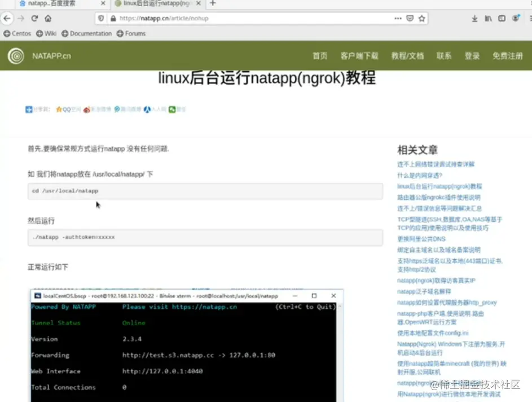This screenshot has height=402, width=532.
Task: Open the tracking protection shield icon
Action: pos(101,18)
